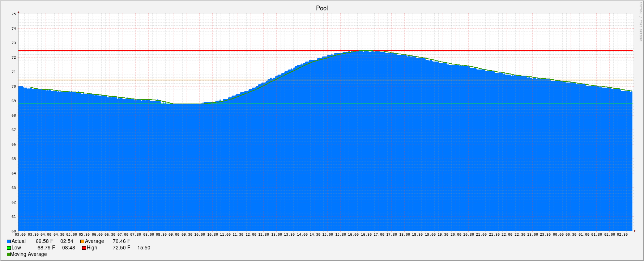Image resolution: width=644 pixels, height=261 pixels.
Task: Click the orange Average legend swatch
Action: tap(82, 241)
